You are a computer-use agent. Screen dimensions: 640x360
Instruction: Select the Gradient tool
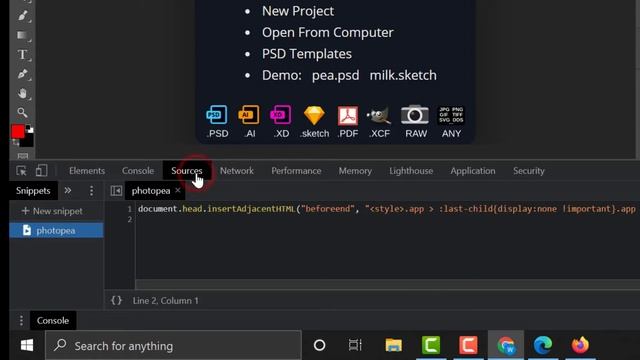(22, 36)
